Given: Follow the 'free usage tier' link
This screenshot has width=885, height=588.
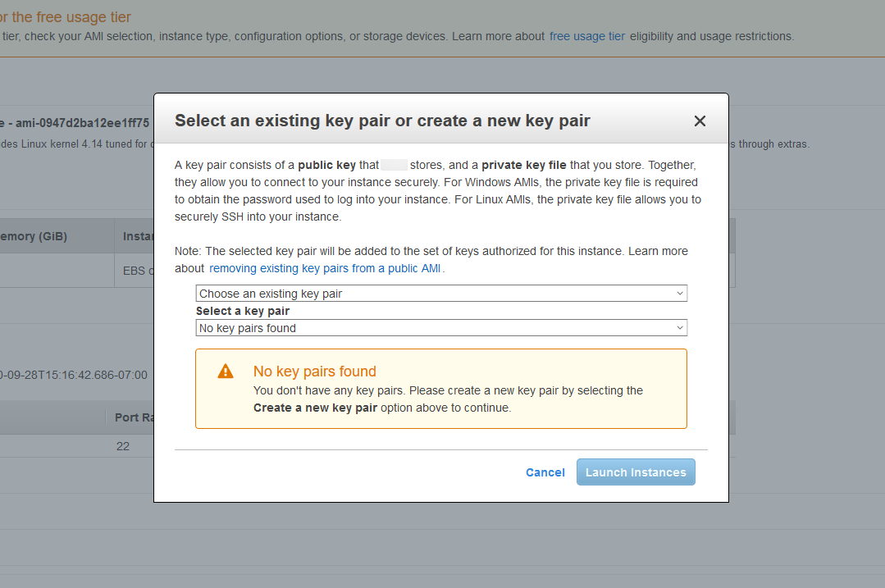Looking at the screenshot, I should (587, 36).
